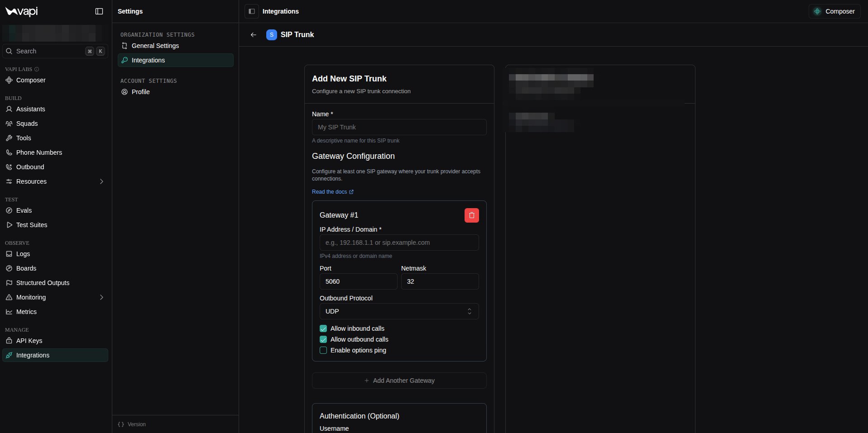Viewport: 868px width, 433px height.
Task: Go to Phone Numbers page
Action: 55,152
